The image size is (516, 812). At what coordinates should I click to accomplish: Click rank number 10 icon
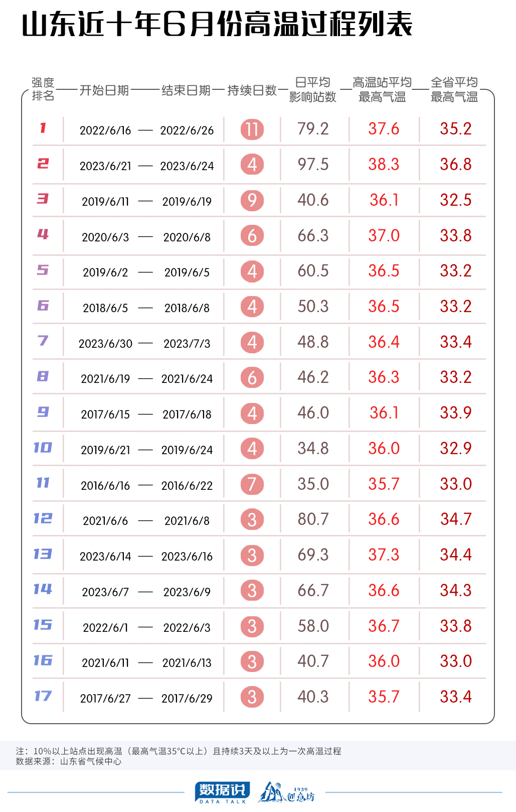click(43, 447)
